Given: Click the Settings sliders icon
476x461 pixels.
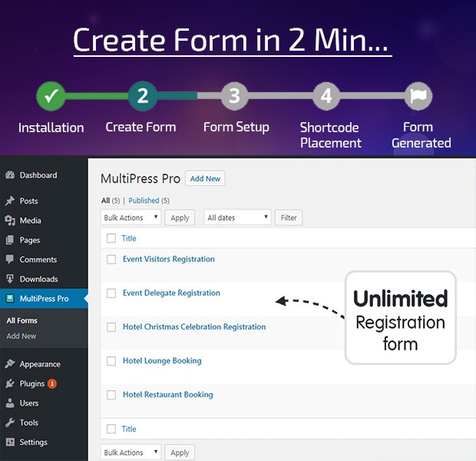Looking at the screenshot, I should coord(10,442).
